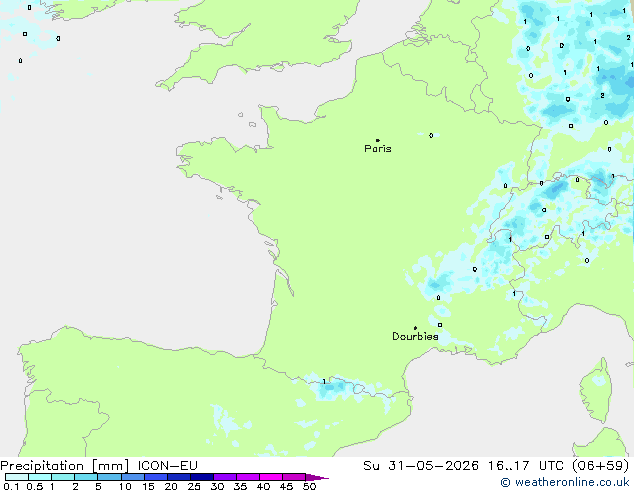Pick the 15–20 mm legend swatch
Screen dimensions: 634x490
[156, 477]
